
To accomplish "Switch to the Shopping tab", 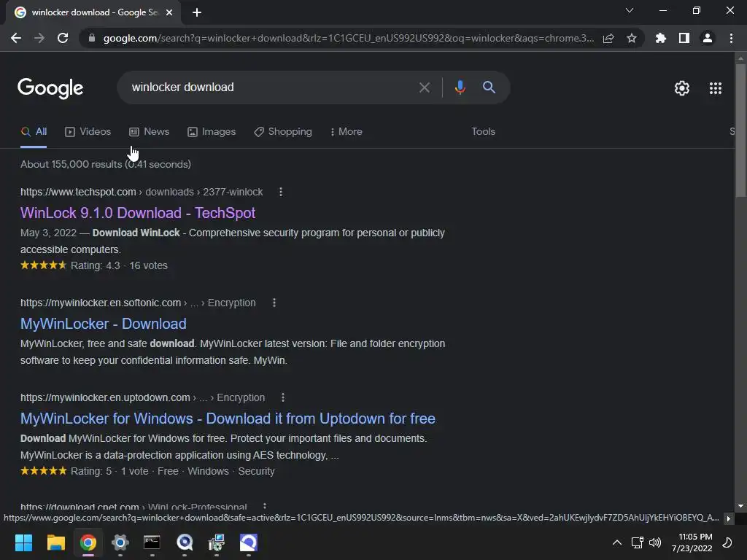I will click(x=283, y=132).
